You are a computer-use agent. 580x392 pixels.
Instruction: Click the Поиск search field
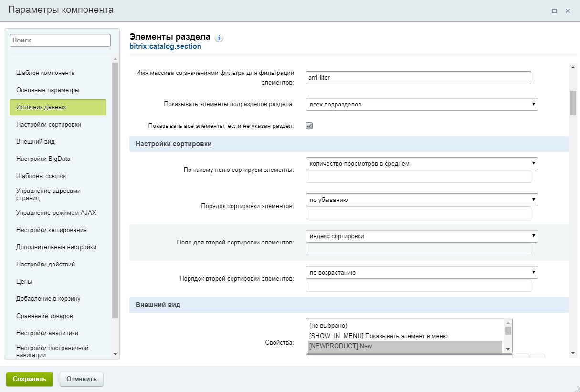(x=60, y=41)
